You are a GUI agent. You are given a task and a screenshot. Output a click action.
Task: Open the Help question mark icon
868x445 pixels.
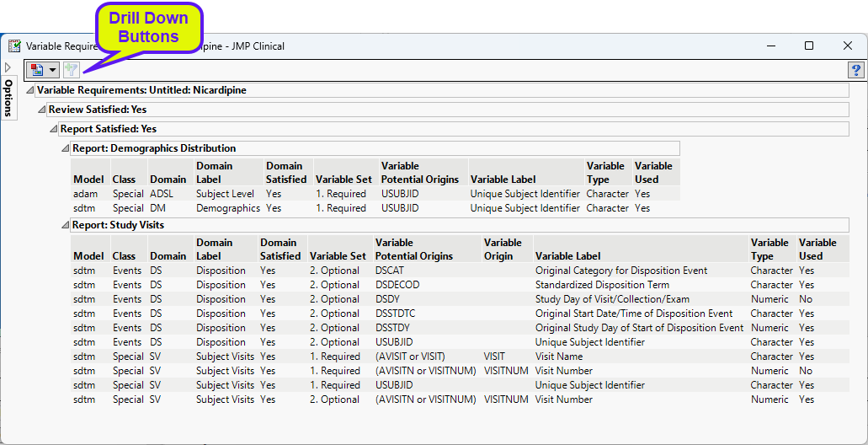tap(855, 70)
